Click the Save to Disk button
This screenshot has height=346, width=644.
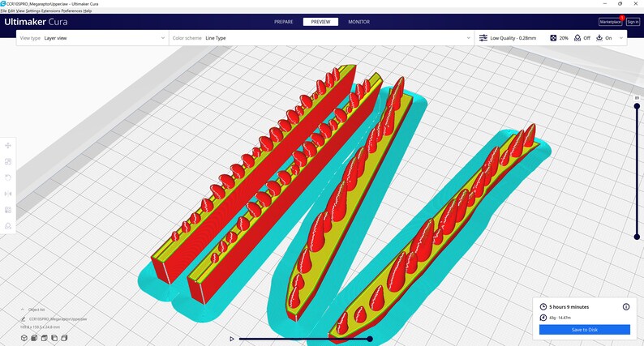pos(585,330)
